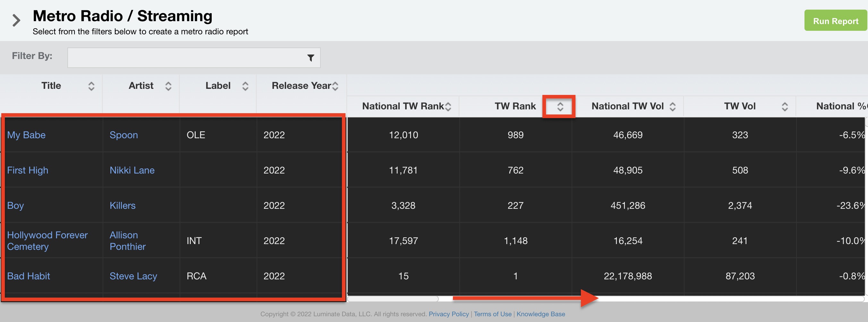Sort by Label column arrows
Image resolution: width=868 pixels, height=322 pixels.
(245, 86)
